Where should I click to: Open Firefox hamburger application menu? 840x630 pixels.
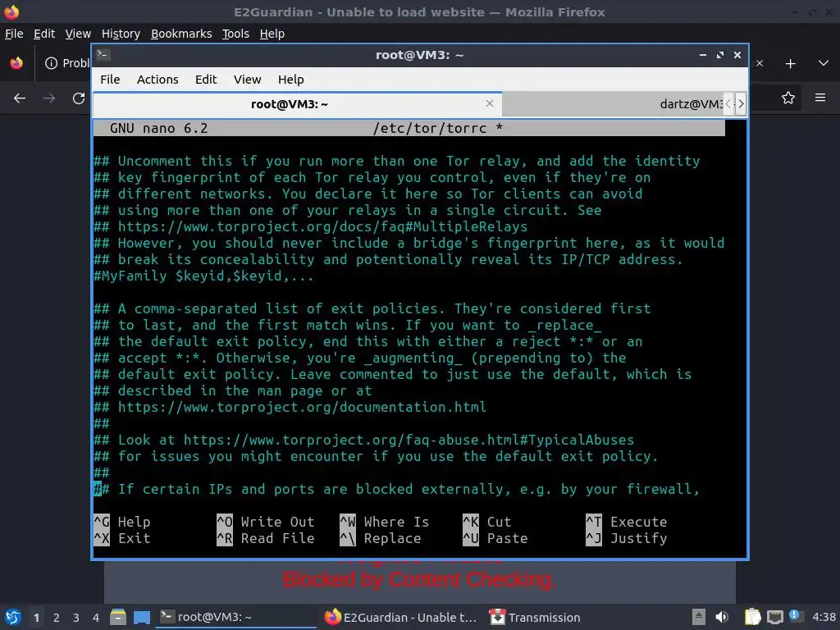click(820, 98)
